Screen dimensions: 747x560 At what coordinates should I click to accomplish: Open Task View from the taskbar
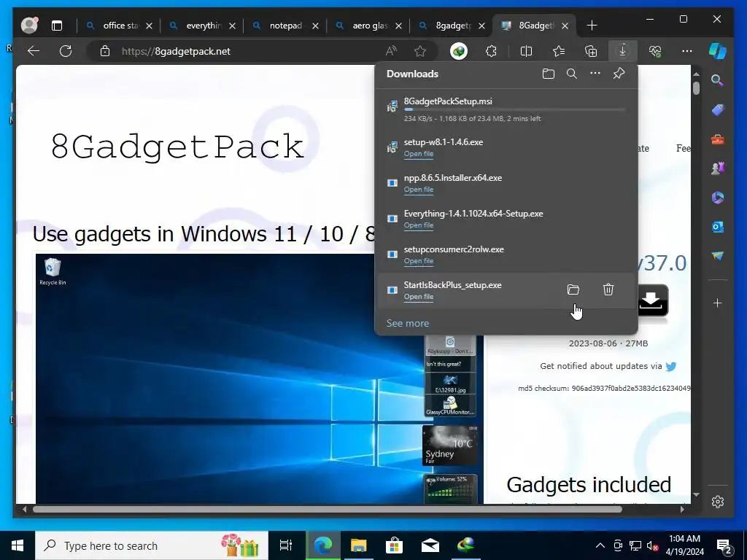click(286, 545)
